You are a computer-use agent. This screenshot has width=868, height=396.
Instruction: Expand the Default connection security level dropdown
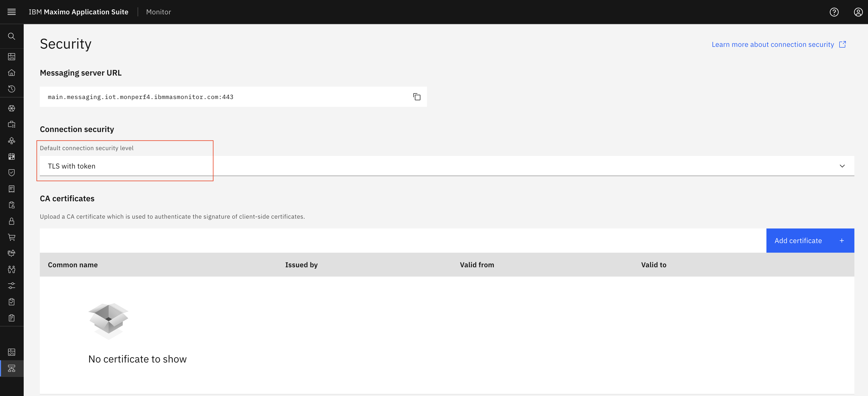447,166
